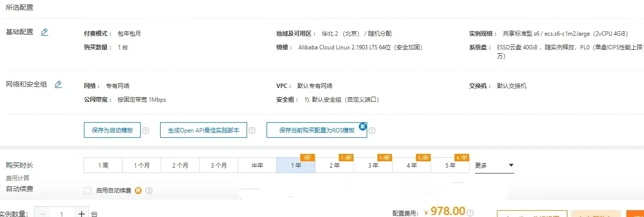644x217 pixels.
Task: Expand the 更多 duration dropdown
Action: 494,166
